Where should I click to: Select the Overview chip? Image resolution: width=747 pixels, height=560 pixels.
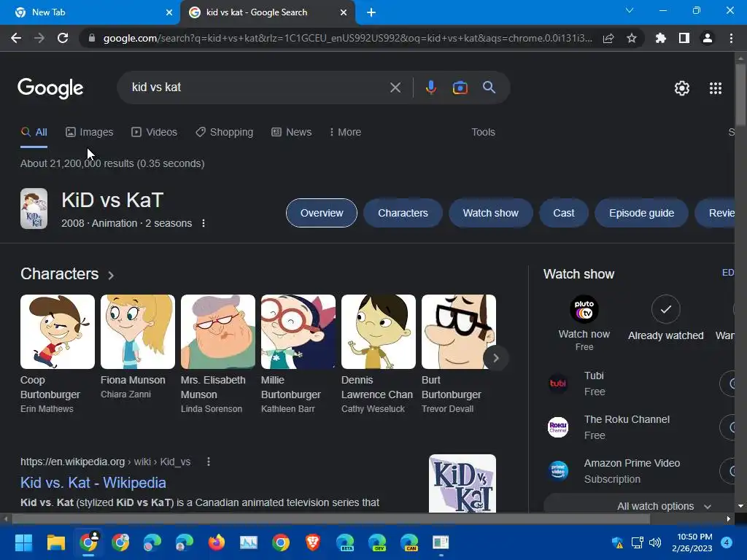pos(322,213)
